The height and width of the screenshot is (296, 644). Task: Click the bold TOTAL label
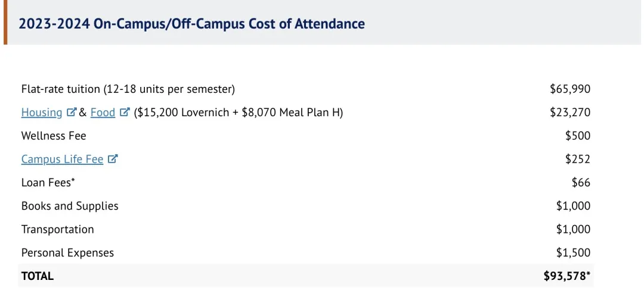tap(38, 276)
